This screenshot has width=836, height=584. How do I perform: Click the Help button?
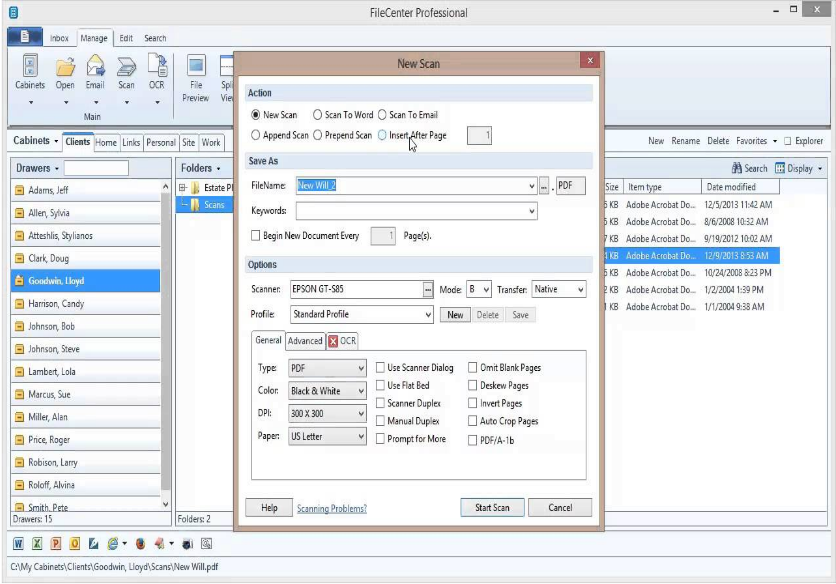(269, 508)
